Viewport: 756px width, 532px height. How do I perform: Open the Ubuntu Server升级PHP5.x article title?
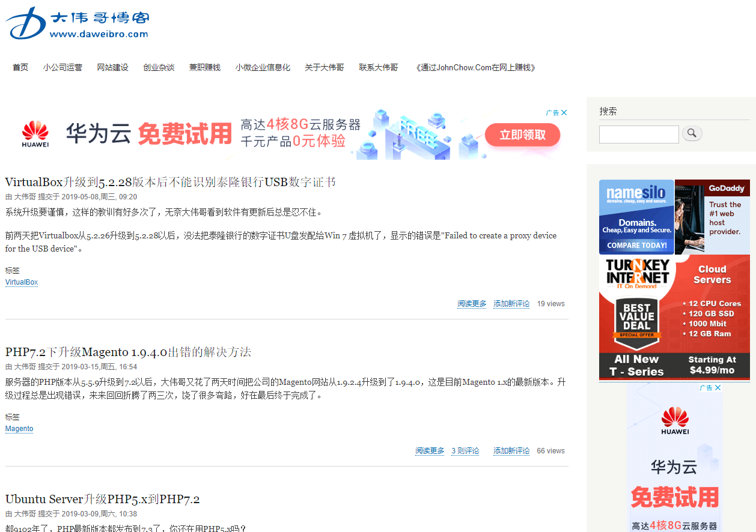tap(102, 499)
